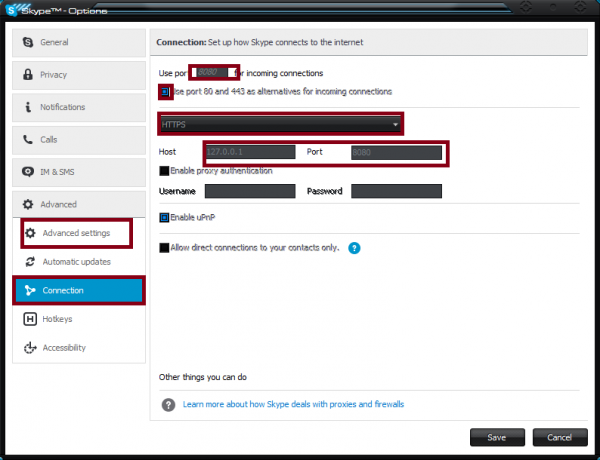
Task: Check allow direct connections to contacts only
Action: [x=164, y=248]
